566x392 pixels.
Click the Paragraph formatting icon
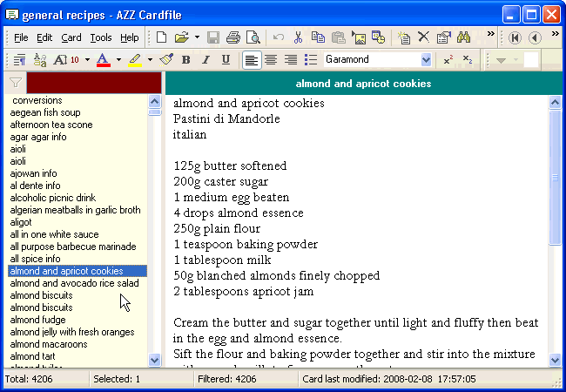click(19, 59)
